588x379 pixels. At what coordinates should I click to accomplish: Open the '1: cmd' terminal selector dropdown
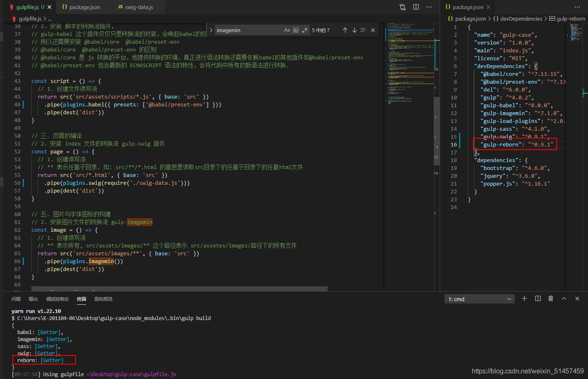480,299
